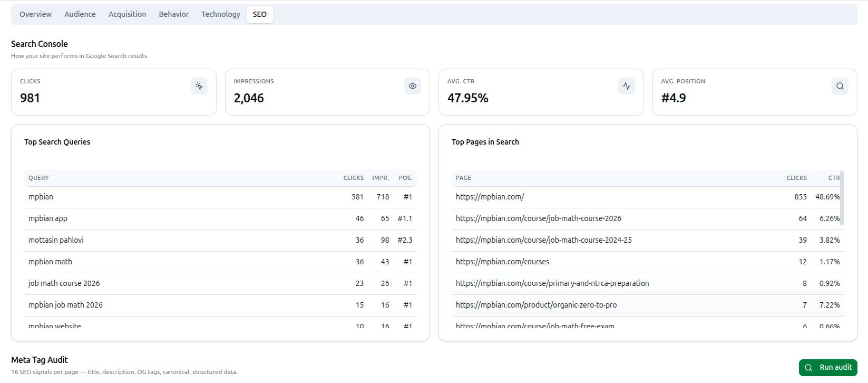The height and width of the screenshot is (383, 868).
Task: Click the POS. column header
Action: tap(405, 178)
